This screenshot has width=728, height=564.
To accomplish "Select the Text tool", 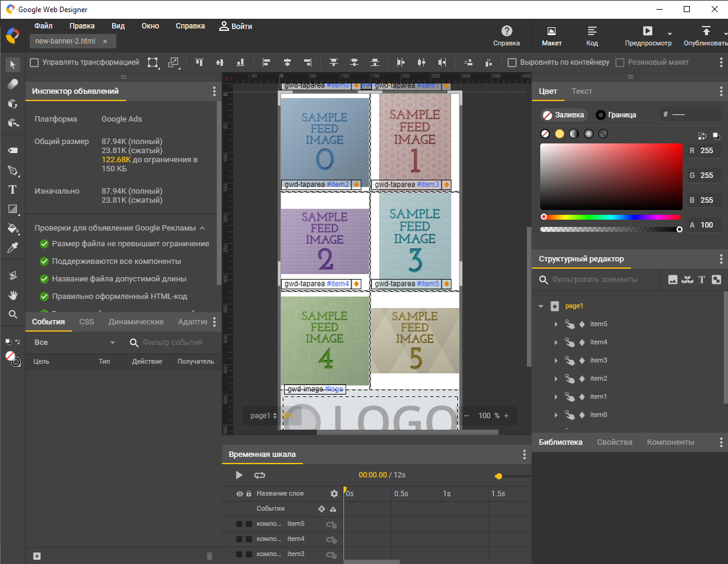I will coord(13,189).
